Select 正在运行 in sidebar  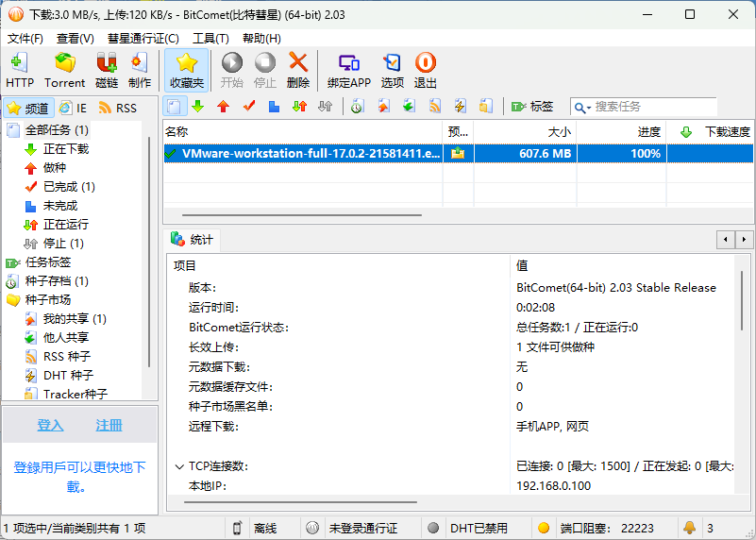65,225
